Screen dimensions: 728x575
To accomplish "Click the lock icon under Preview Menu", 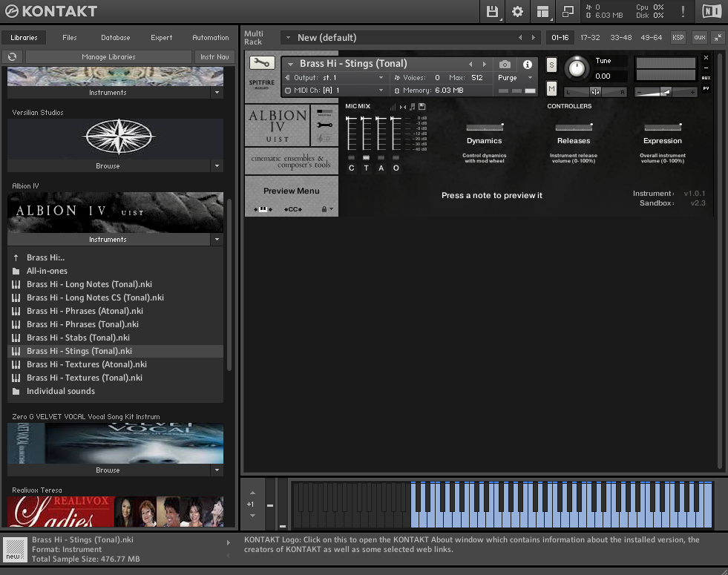I will tap(324, 209).
